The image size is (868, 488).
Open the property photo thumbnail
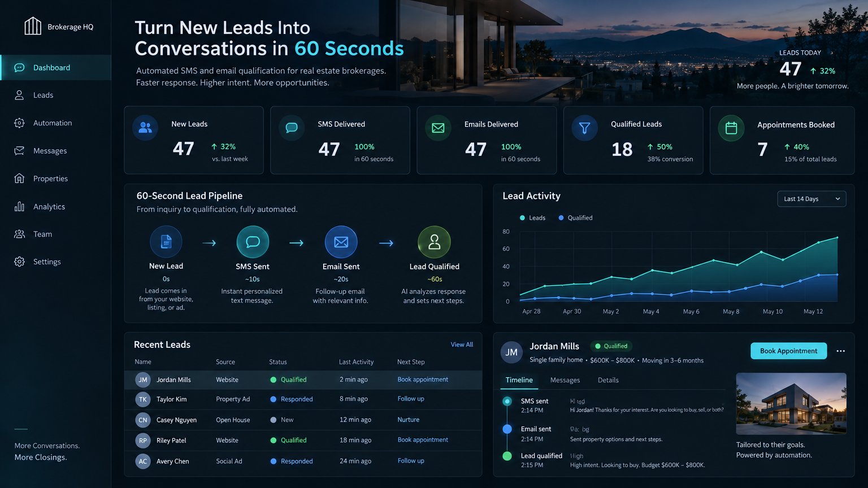[791, 403]
